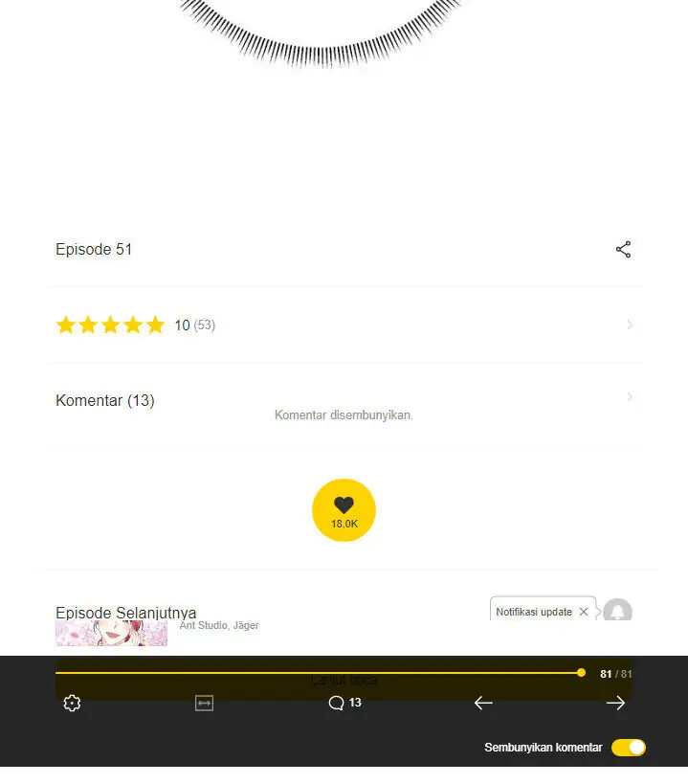This screenshot has height=784, width=688.
Task: Click the Episode Selanjutnya heading
Action: (126, 613)
